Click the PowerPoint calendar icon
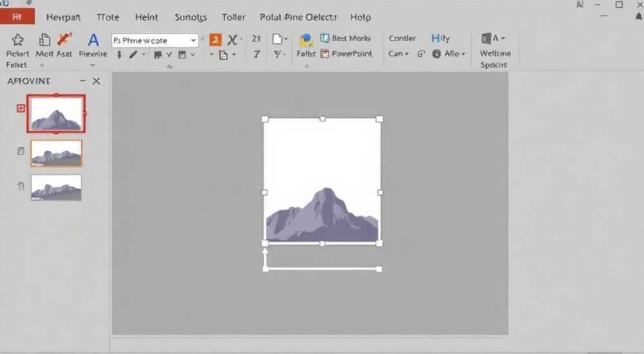644x354 pixels. 325,53
